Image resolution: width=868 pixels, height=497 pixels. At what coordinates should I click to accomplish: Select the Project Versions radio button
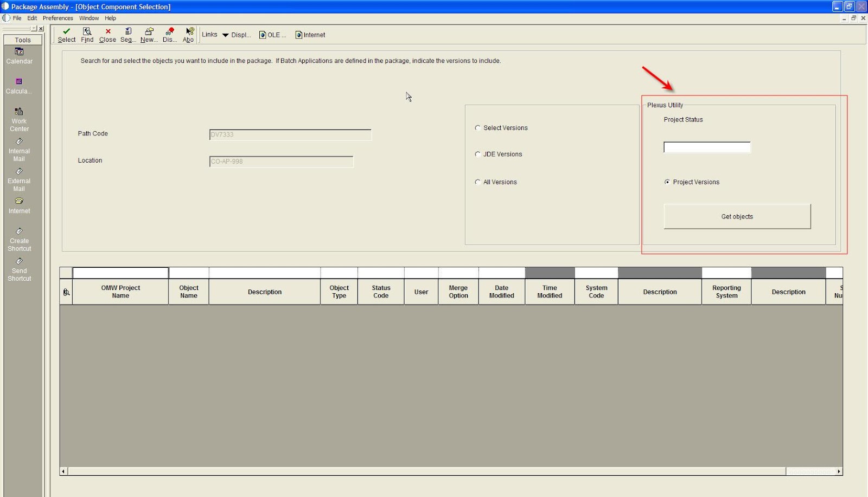pos(667,182)
